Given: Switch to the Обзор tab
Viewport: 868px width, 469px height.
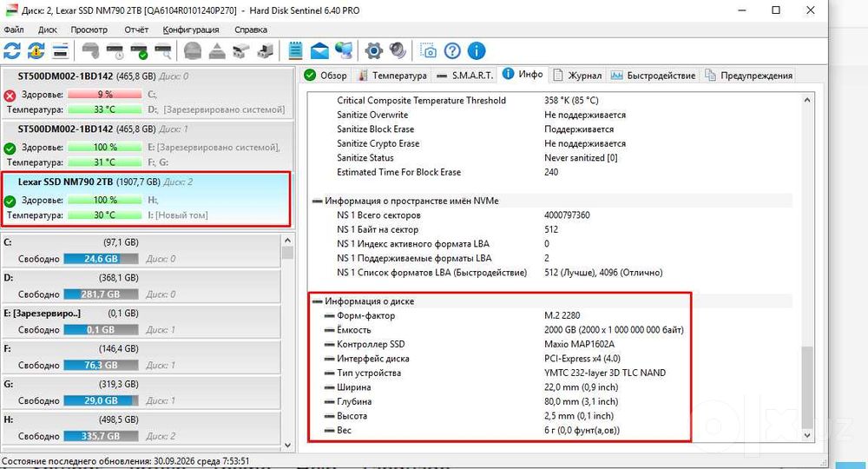Looking at the screenshot, I should pyautogui.click(x=325, y=76).
